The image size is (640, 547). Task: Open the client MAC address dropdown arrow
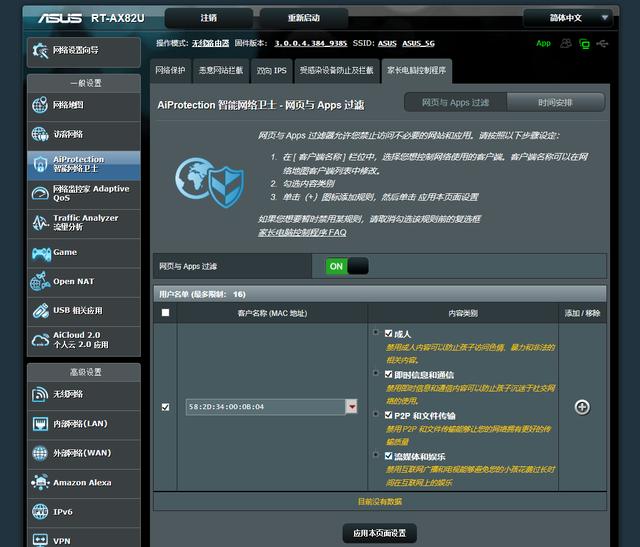pos(351,407)
